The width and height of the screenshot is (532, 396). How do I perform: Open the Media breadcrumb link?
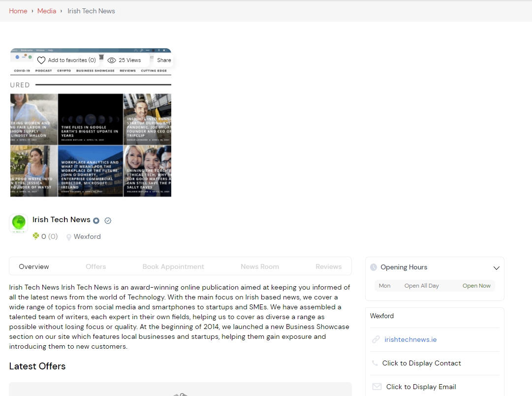click(x=46, y=11)
